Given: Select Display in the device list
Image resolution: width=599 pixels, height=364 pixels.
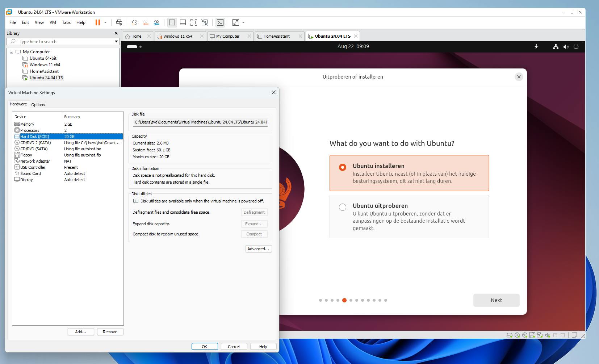Looking at the screenshot, I should [68, 180].
